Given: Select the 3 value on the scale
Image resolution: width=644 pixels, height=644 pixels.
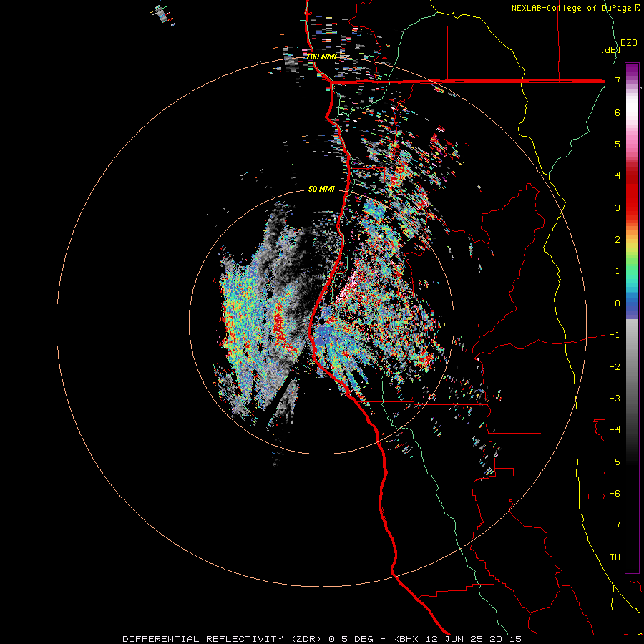Looking at the screenshot, I should pyautogui.click(x=618, y=208).
